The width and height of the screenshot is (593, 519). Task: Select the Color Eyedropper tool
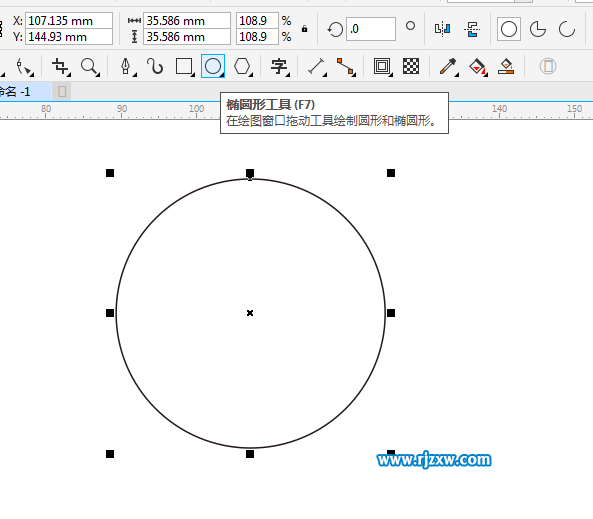pos(448,67)
